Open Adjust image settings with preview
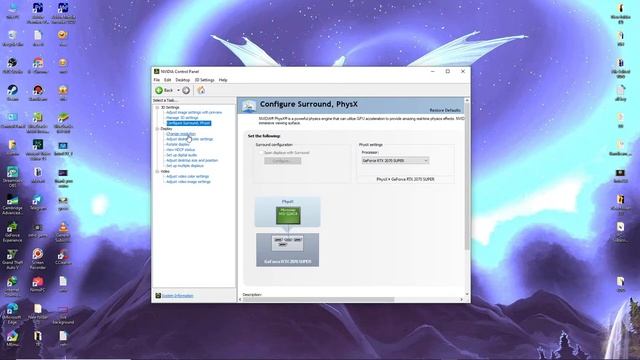This screenshot has height=360, width=640. (x=194, y=112)
